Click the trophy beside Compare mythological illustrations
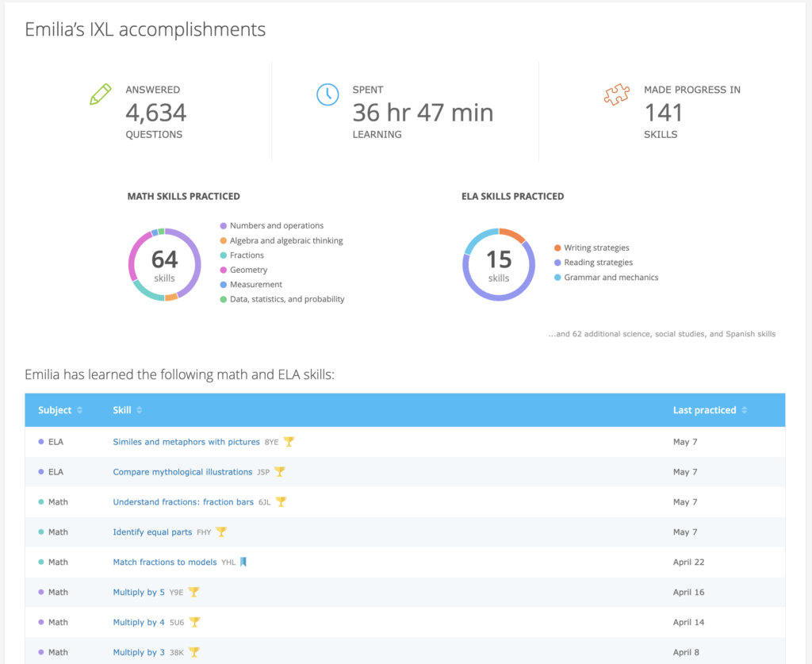This screenshot has height=664, width=812. pos(278,471)
